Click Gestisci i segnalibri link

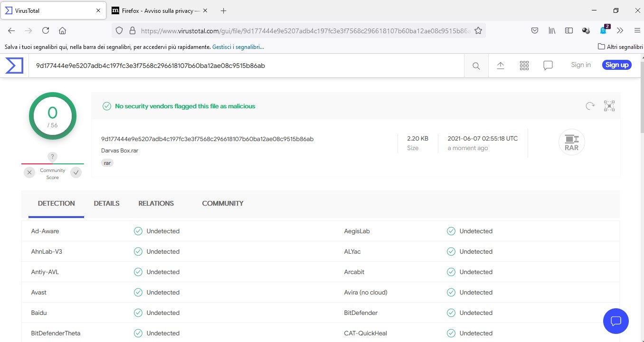[238, 47]
